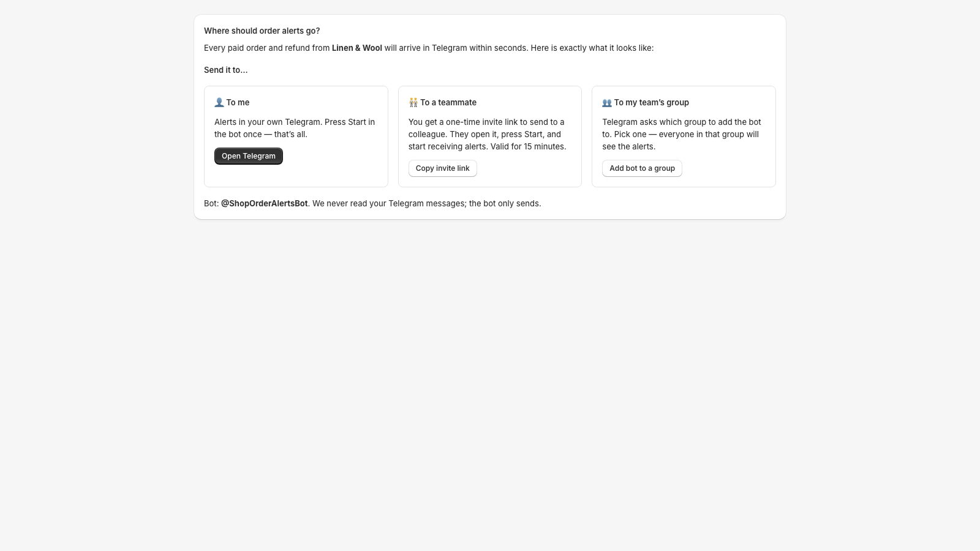Click the 'Alerts in your own Telegram' description

pyautogui.click(x=295, y=128)
